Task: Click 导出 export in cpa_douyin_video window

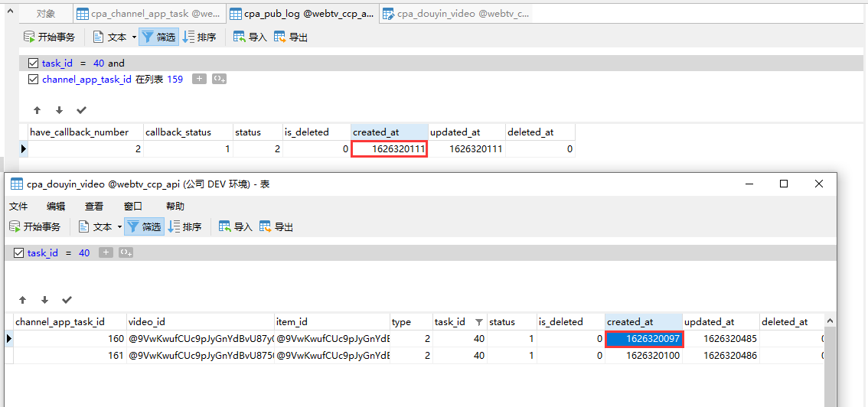Action: pos(277,226)
